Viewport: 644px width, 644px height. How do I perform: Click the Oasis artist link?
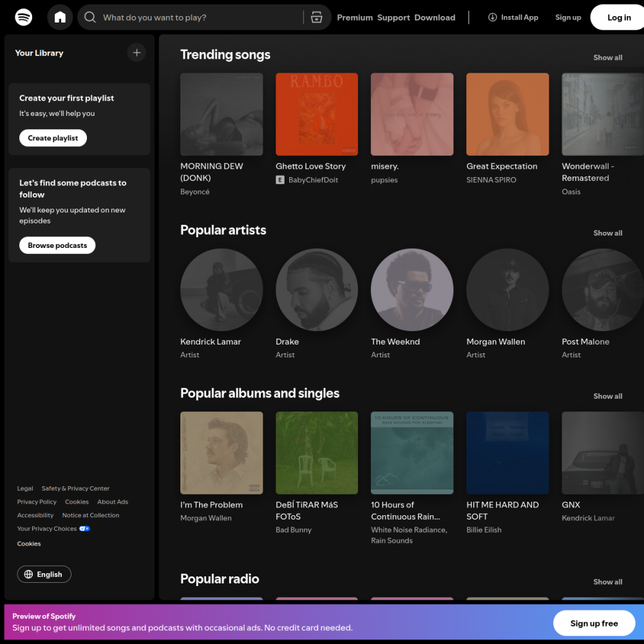(x=571, y=192)
